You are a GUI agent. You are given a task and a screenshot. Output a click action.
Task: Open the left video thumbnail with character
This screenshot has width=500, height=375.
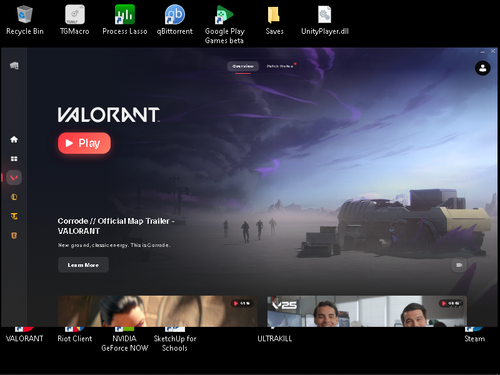(158, 311)
